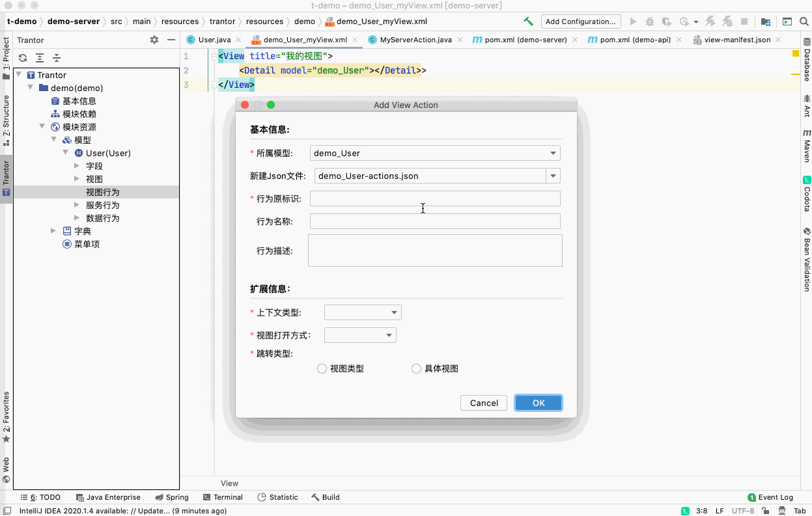Open the Codota tool window
The image size is (812, 516).
pos(806,194)
